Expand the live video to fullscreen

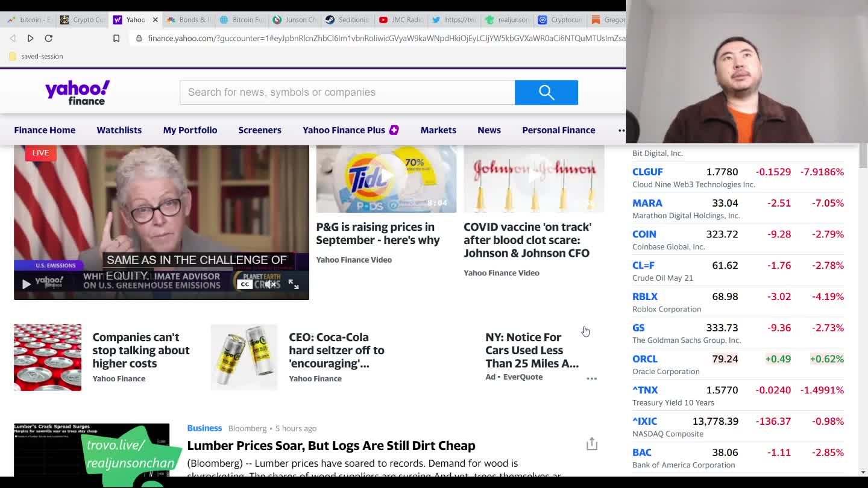click(x=294, y=284)
